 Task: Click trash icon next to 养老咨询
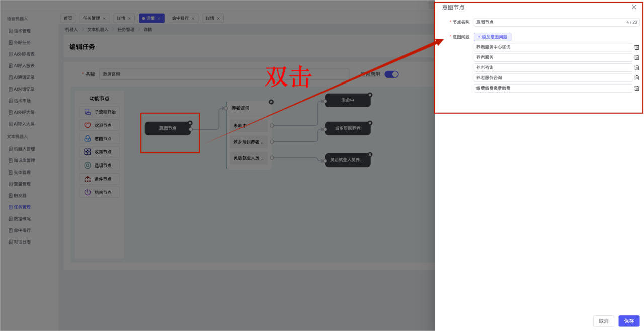pos(636,68)
